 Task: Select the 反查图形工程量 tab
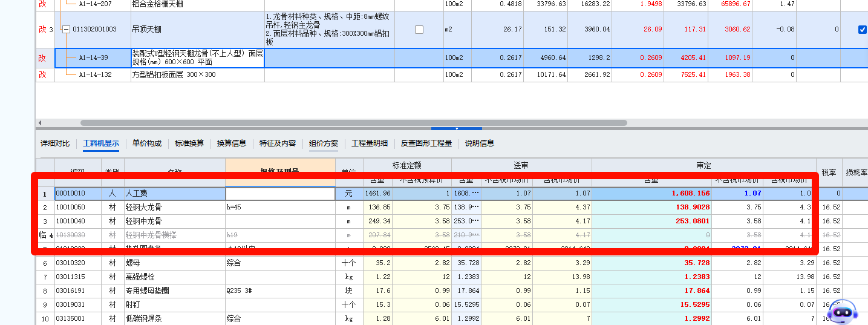tap(426, 143)
